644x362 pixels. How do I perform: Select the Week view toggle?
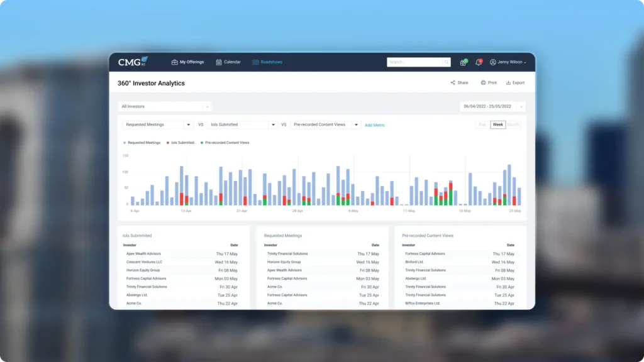(x=497, y=124)
